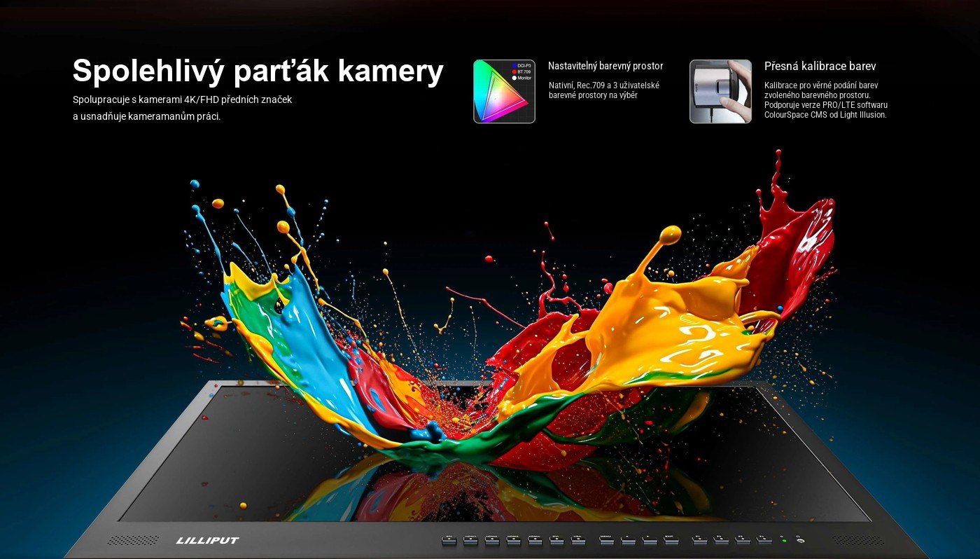Click the EXIT button on monitor
980x559 pixels.
tap(671, 540)
